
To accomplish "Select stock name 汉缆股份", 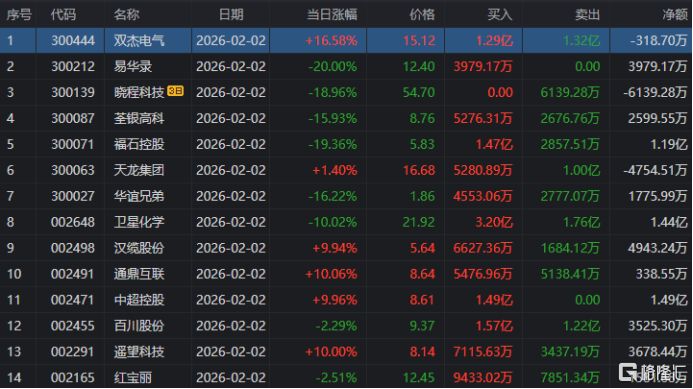I will coord(139,248).
